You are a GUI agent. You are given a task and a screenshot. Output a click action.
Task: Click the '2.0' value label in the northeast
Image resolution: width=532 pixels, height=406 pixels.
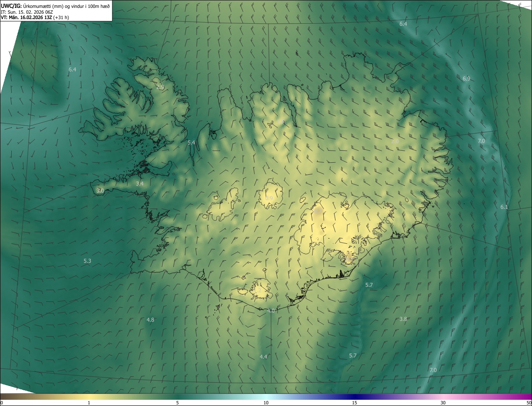coord(395,142)
